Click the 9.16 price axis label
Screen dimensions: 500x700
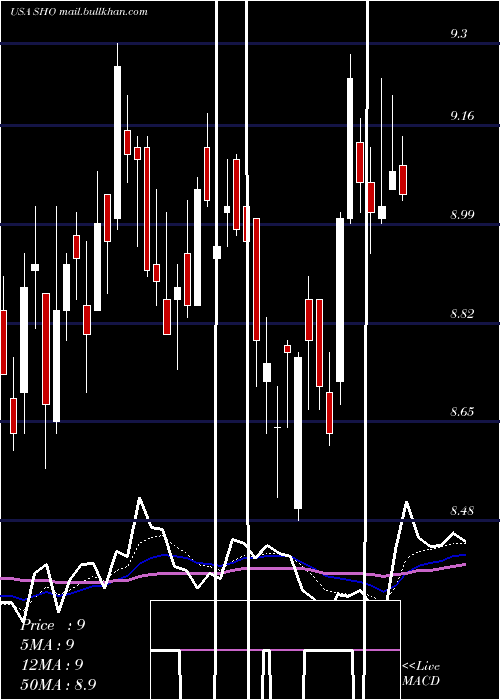[462, 116]
